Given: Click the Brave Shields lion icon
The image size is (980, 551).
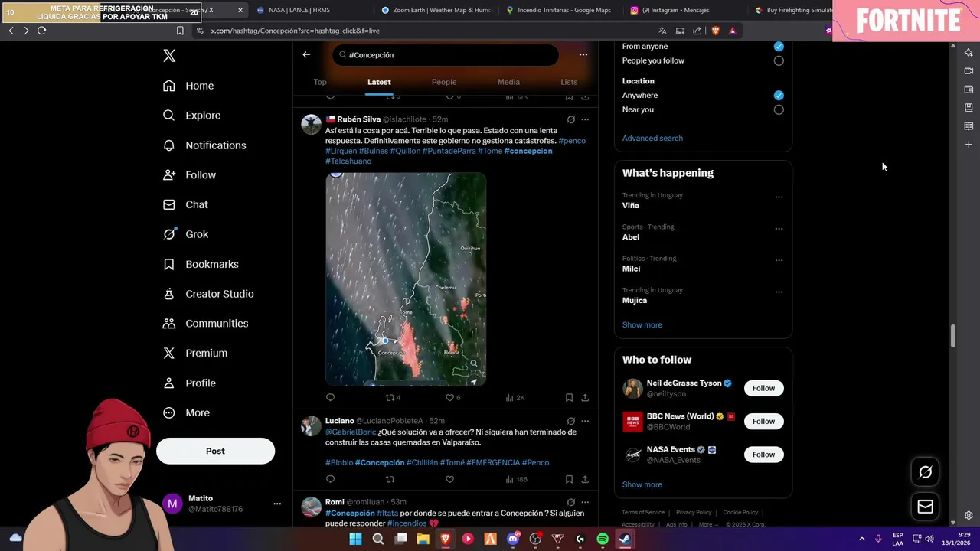Looking at the screenshot, I should 715,31.
